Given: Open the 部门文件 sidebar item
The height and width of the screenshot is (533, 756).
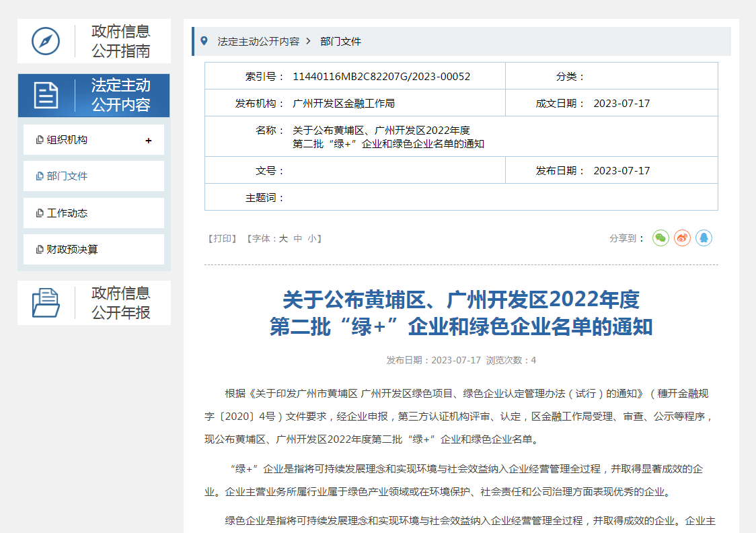Looking at the screenshot, I should coord(67,176).
